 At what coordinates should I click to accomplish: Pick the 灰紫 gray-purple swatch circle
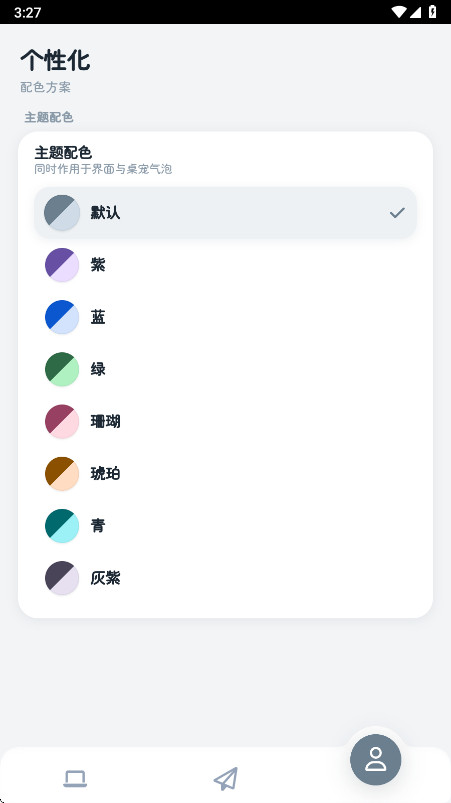(62, 578)
